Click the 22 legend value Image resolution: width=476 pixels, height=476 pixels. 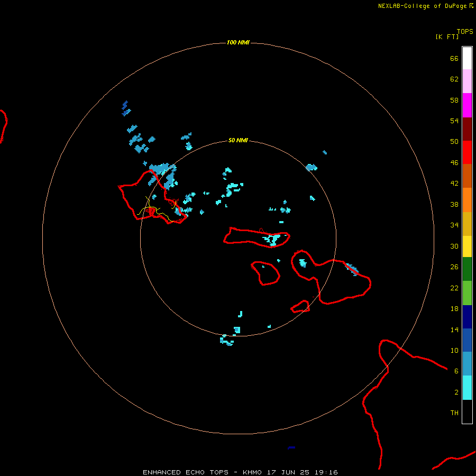454,288
